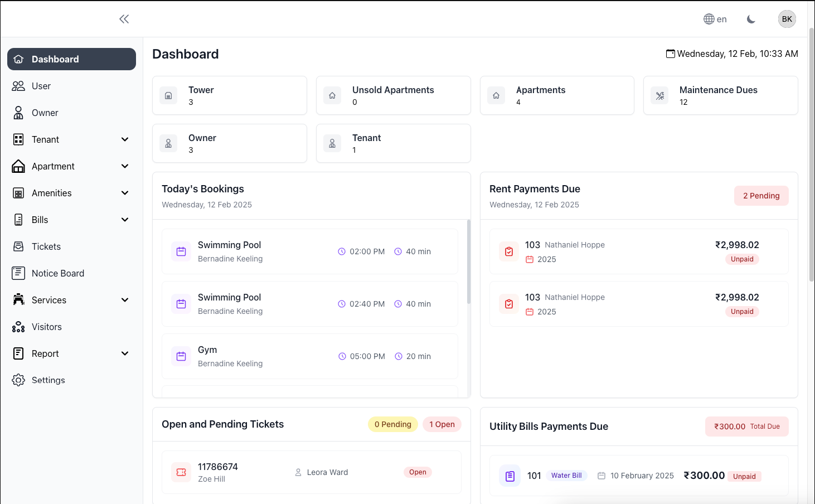Click the 1 Open tickets badge
Image resolution: width=815 pixels, height=504 pixels.
442,424
